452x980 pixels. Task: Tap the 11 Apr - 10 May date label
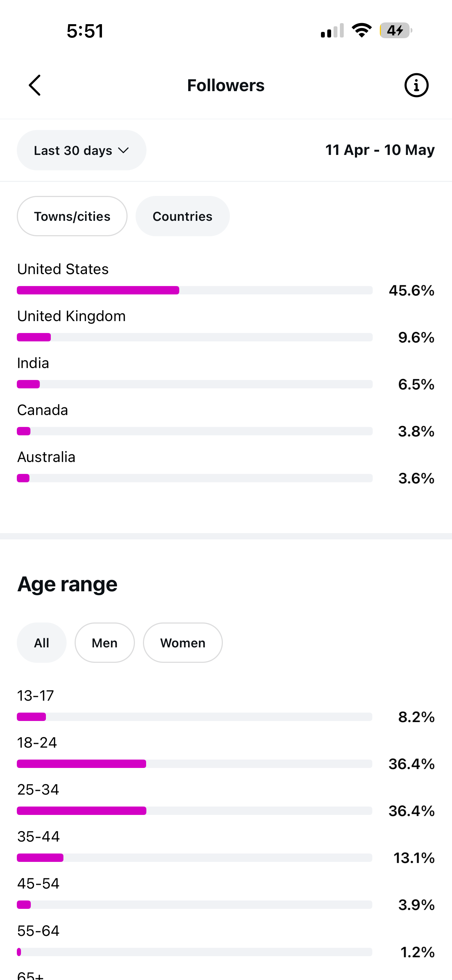380,150
